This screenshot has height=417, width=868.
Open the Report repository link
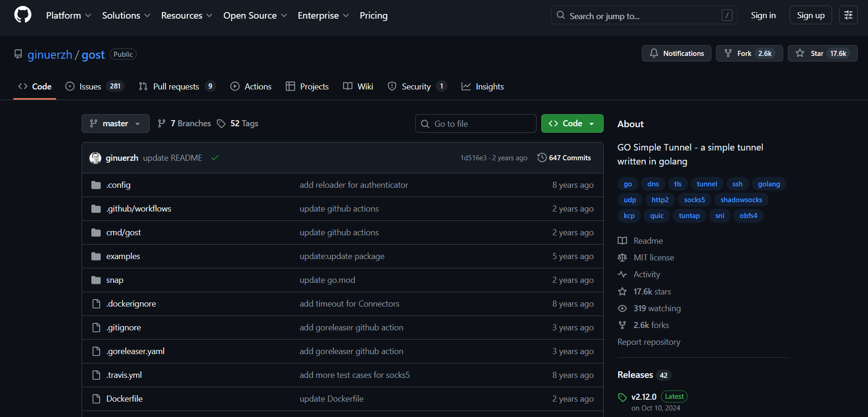tap(649, 342)
